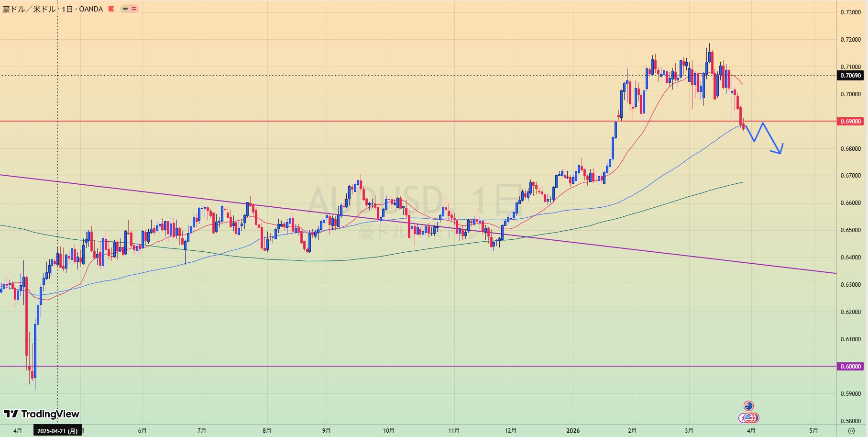Click the purple lightning event icon
The image size is (868, 437).
point(743,418)
